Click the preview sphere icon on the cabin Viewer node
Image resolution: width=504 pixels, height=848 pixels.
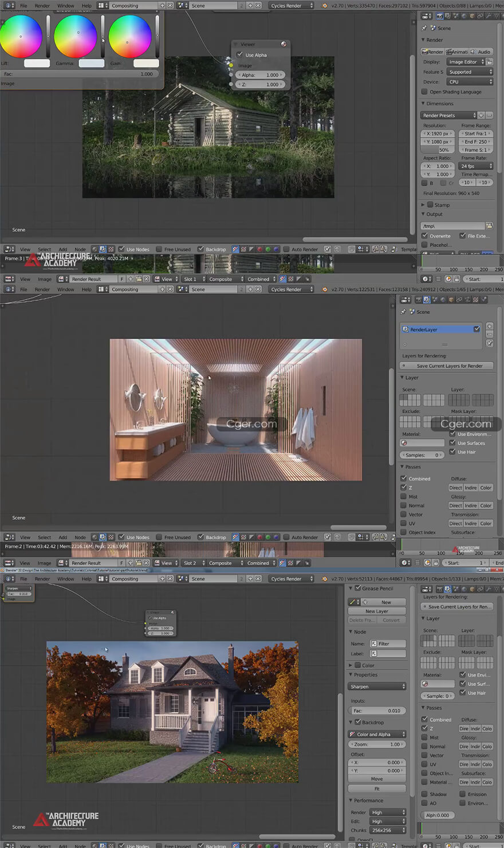point(283,44)
